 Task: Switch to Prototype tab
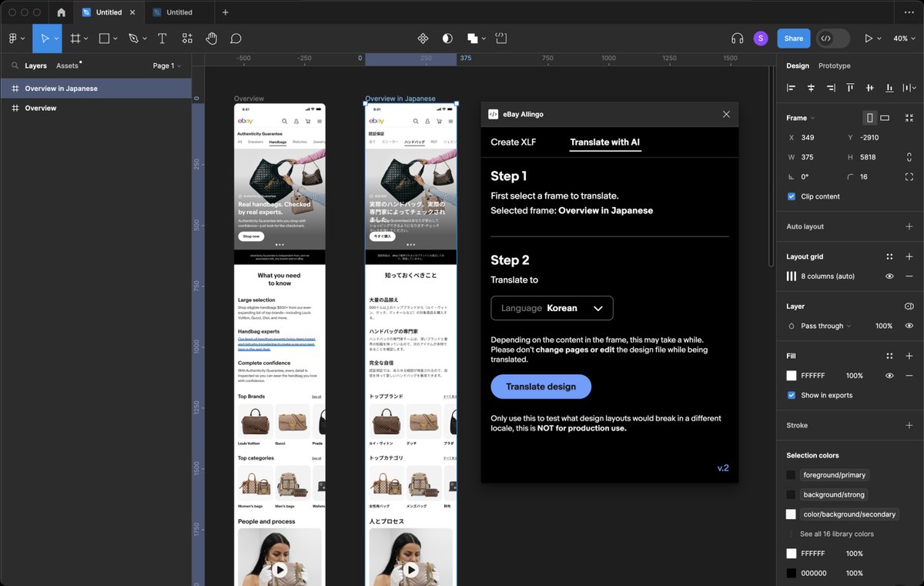[x=834, y=65]
